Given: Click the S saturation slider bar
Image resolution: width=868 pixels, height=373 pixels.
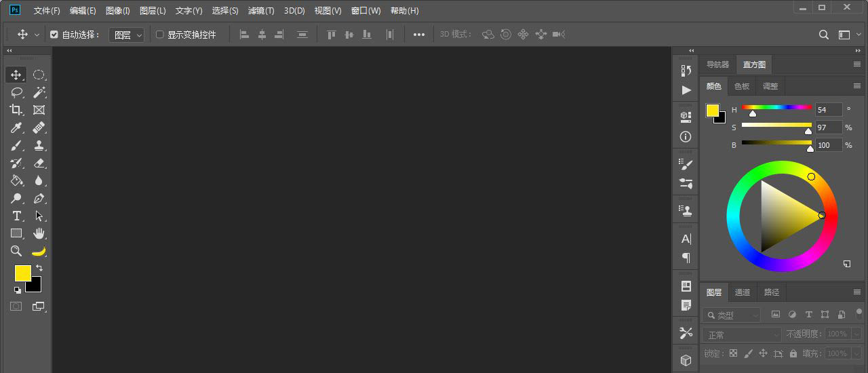Looking at the screenshot, I should pos(776,125).
